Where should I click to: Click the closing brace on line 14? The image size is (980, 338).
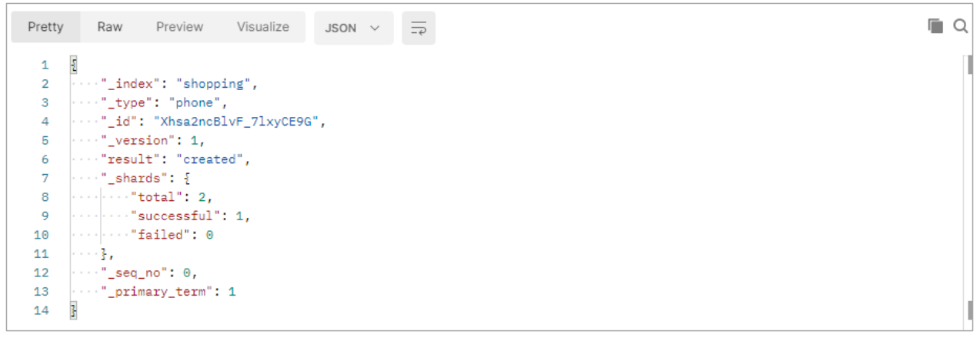[74, 310]
